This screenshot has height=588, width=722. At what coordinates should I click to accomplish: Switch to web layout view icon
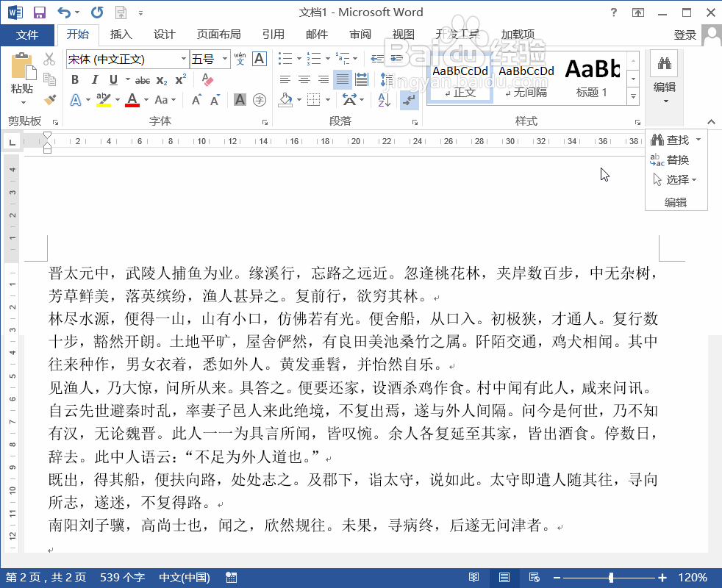pos(534,577)
